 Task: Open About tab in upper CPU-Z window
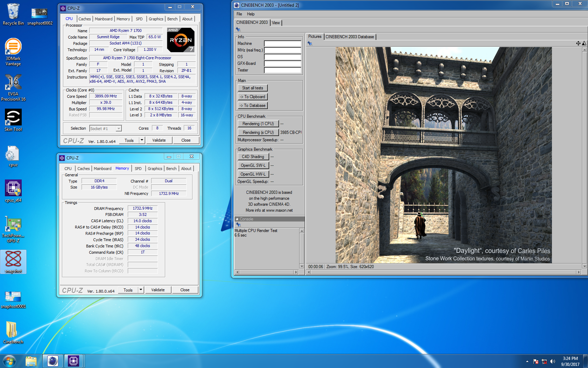point(187,19)
